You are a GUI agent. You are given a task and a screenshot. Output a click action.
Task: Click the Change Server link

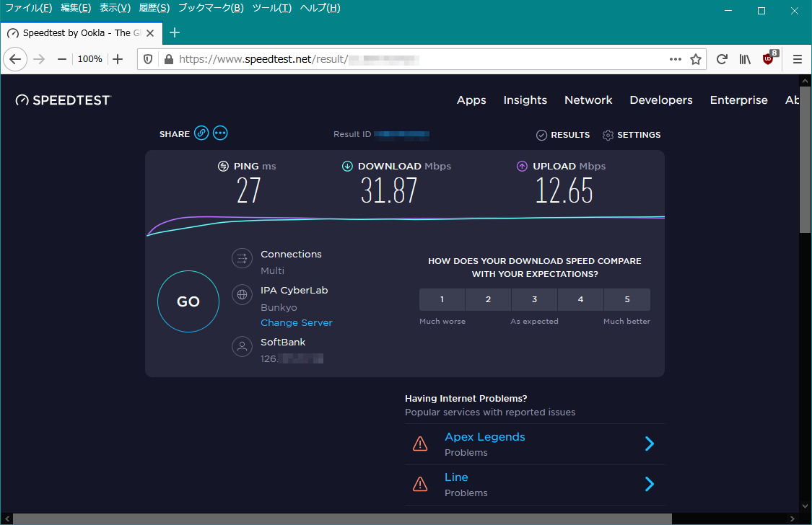[x=297, y=323]
